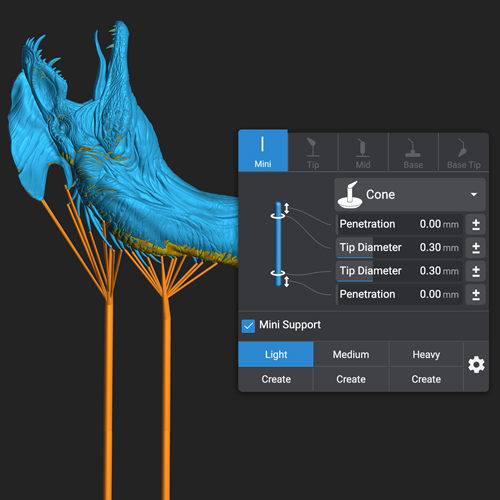Select the Mid support section icon
This screenshot has width=500, height=500.
pyautogui.click(x=363, y=147)
